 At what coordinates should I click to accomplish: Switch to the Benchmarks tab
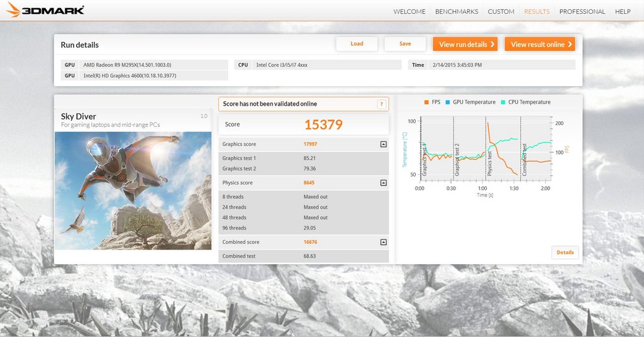(457, 11)
